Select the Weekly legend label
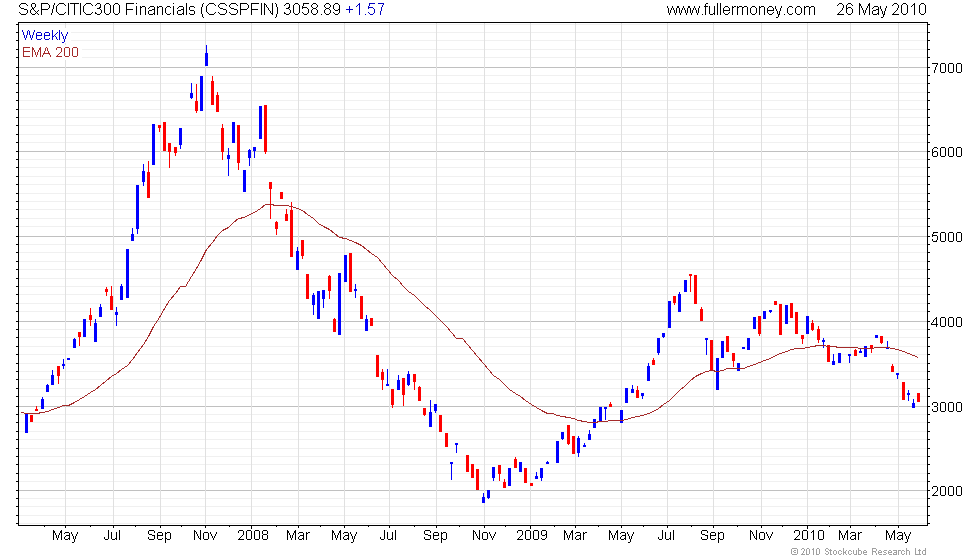The width and height of the screenshot is (980, 560). [x=44, y=36]
